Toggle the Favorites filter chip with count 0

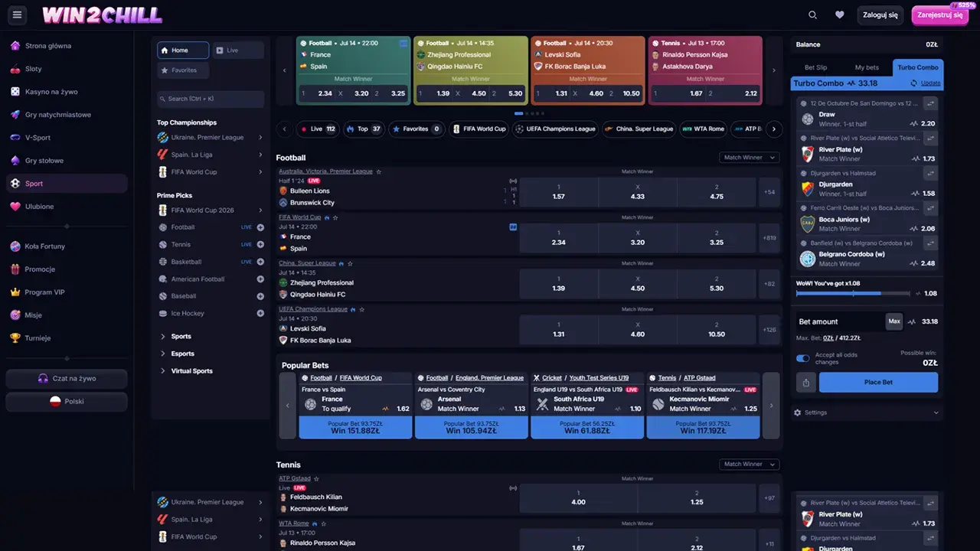click(x=416, y=129)
